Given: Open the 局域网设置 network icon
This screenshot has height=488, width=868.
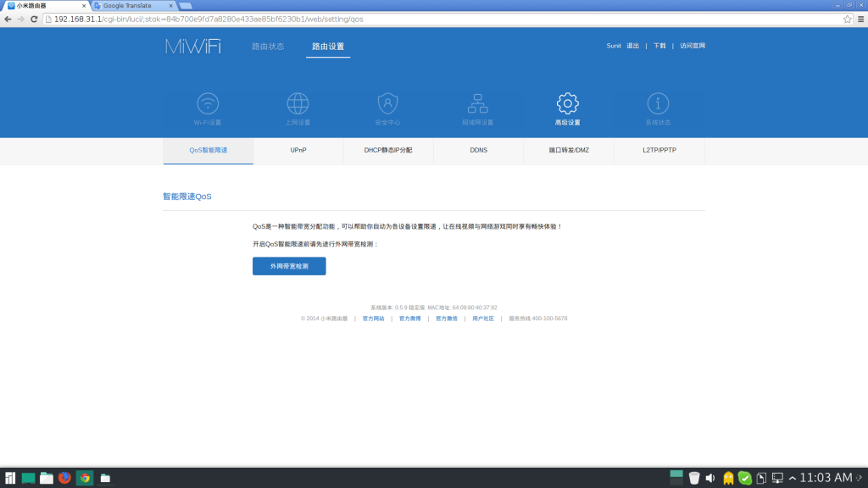Looking at the screenshot, I should (477, 104).
